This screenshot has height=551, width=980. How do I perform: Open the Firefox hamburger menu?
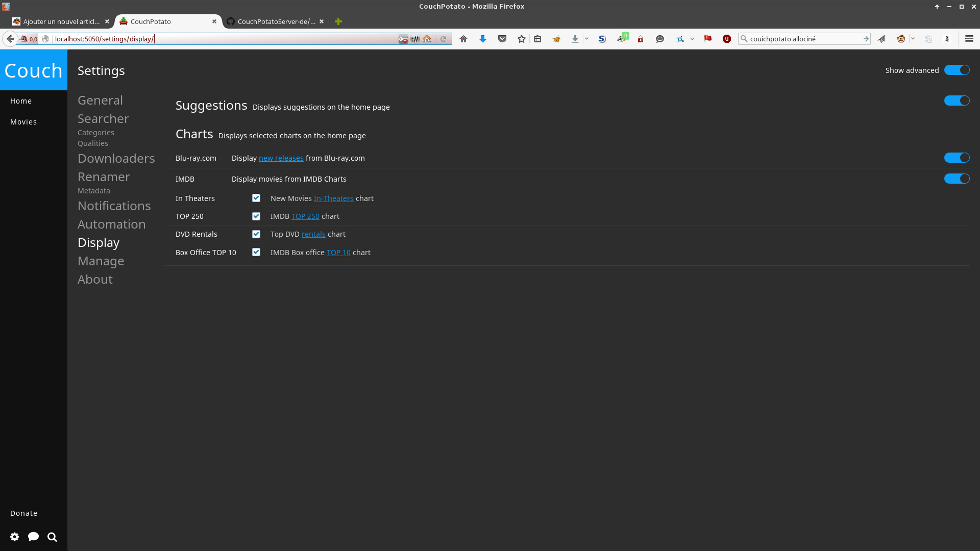coord(969,39)
